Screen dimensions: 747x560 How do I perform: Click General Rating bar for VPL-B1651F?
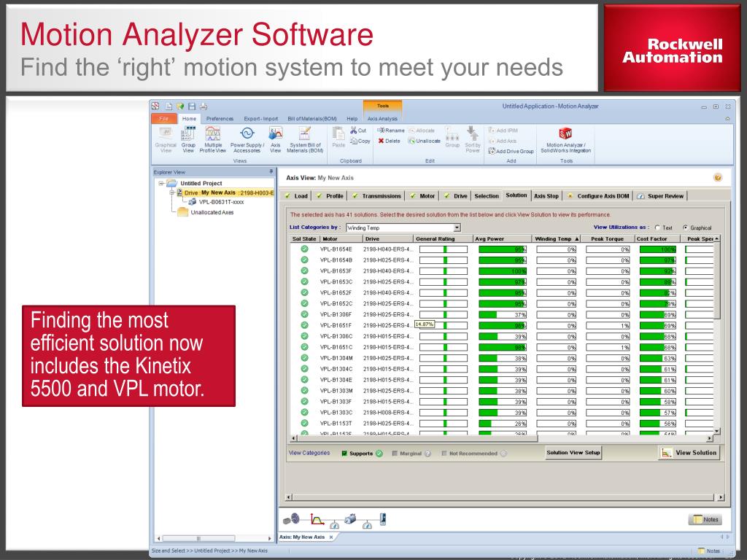click(443, 326)
